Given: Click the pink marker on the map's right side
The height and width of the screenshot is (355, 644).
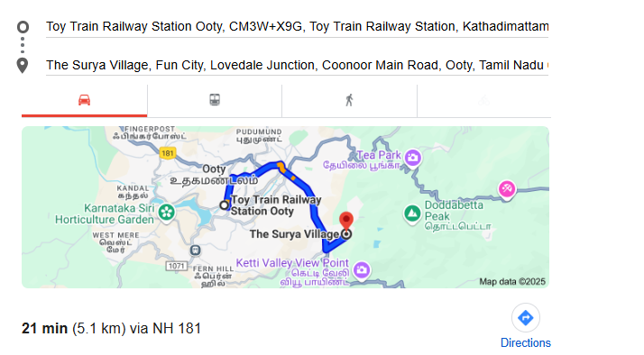Looking at the screenshot, I should click(x=507, y=189).
